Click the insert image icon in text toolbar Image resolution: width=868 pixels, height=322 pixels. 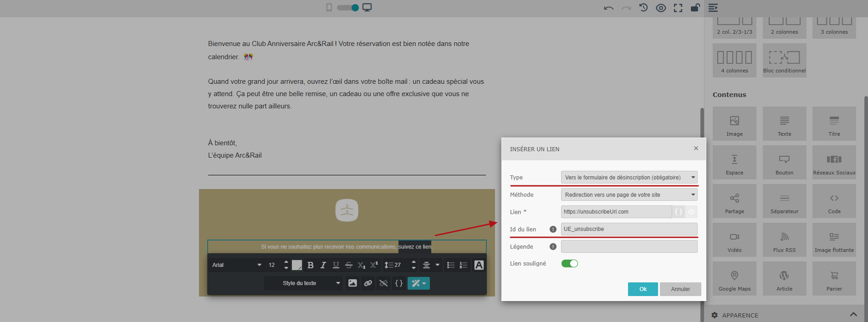click(352, 283)
